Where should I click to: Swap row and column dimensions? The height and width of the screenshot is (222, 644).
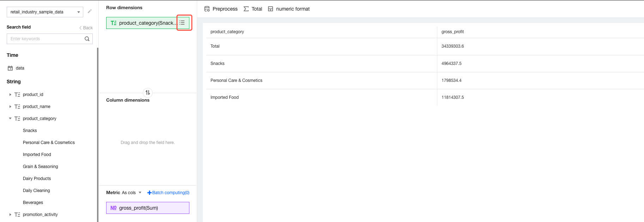pyautogui.click(x=148, y=92)
